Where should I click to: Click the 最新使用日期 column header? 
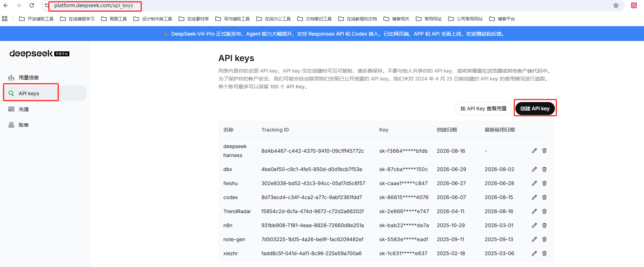[x=500, y=130]
